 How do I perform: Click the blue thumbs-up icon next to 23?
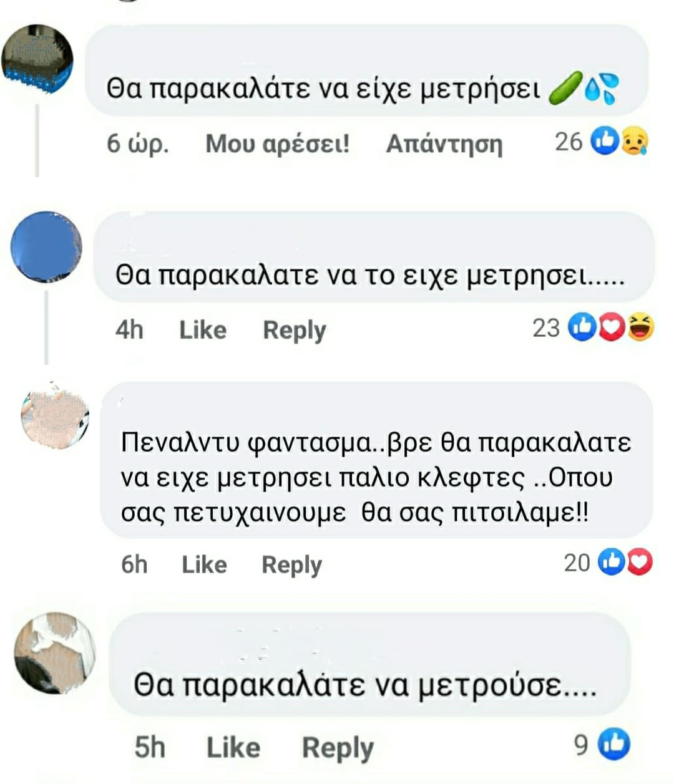(582, 327)
